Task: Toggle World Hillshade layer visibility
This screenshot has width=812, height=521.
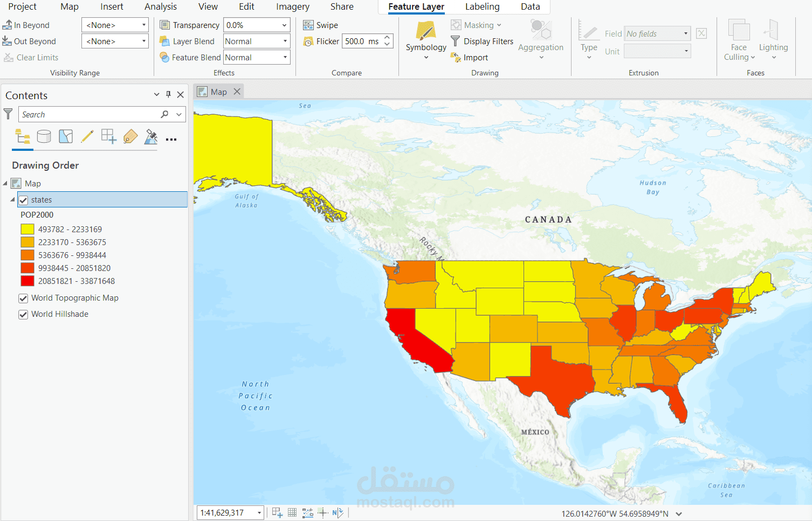Action: click(23, 315)
